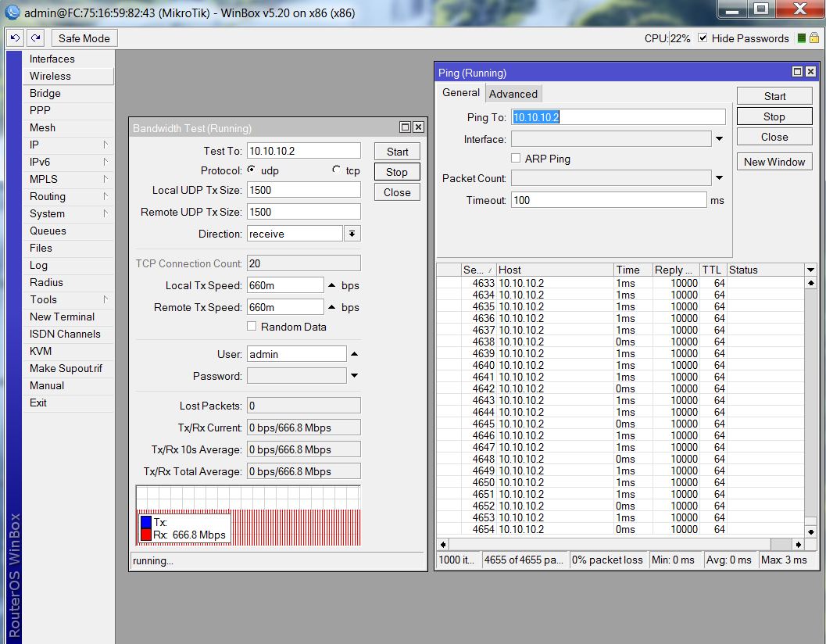Viewport: 826px width, 644px height.
Task: Open the Tools submenu
Action: (x=68, y=299)
